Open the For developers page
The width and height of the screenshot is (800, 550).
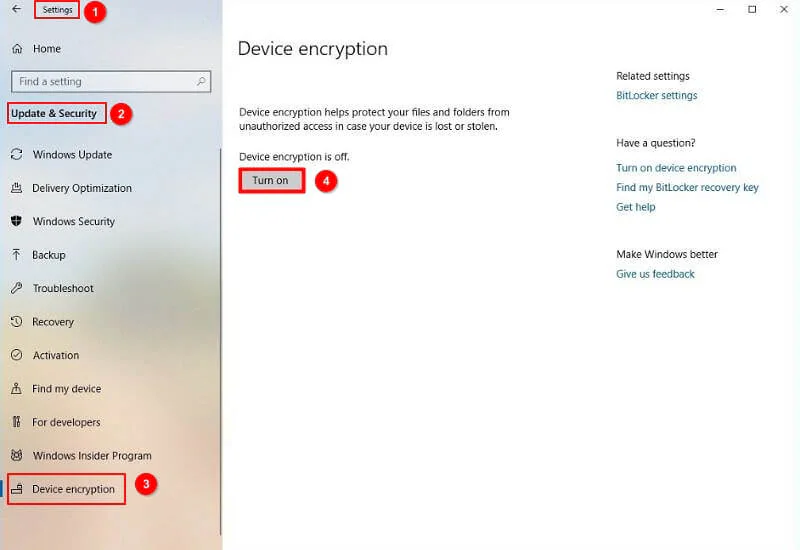pos(66,422)
